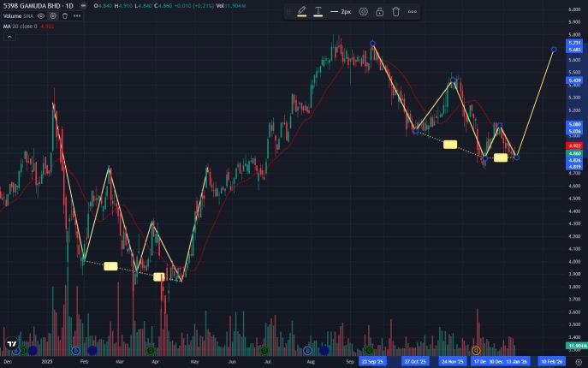Viewport: 588px width, 368px height.
Task: Remove the Volume SMA indicator
Action: coord(65,16)
